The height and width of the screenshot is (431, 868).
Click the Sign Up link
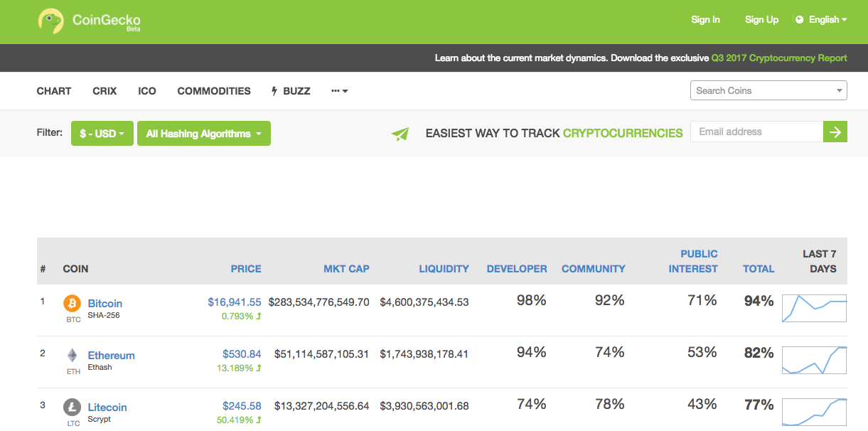[x=761, y=20]
